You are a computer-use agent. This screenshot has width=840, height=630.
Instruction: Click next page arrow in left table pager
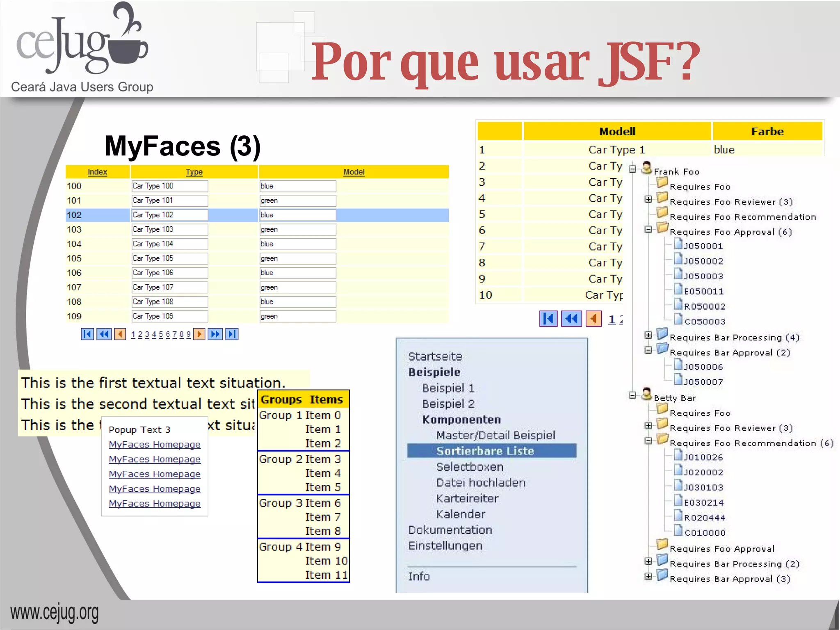pyautogui.click(x=199, y=334)
